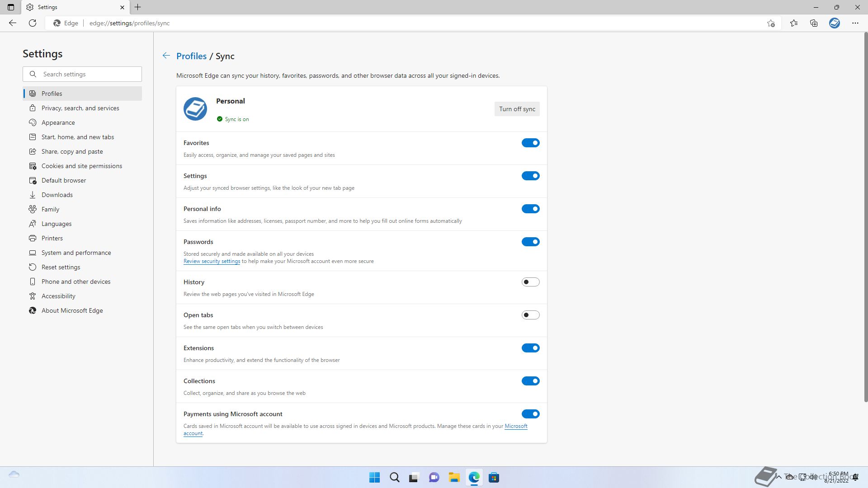Open File Explorer from taskbar
This screenshot has width=868, height=488.
click(454, 478)
